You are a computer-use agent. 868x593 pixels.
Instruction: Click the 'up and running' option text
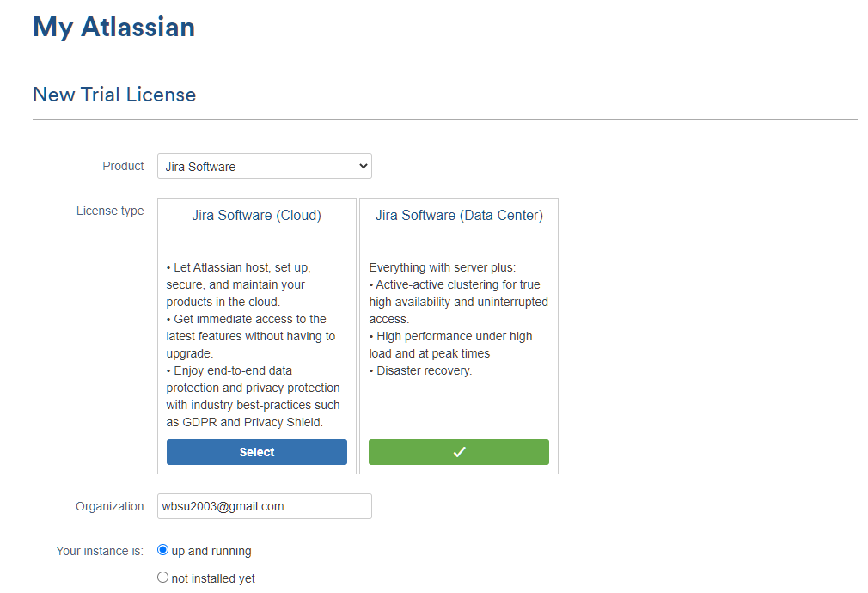pos(211,551)
